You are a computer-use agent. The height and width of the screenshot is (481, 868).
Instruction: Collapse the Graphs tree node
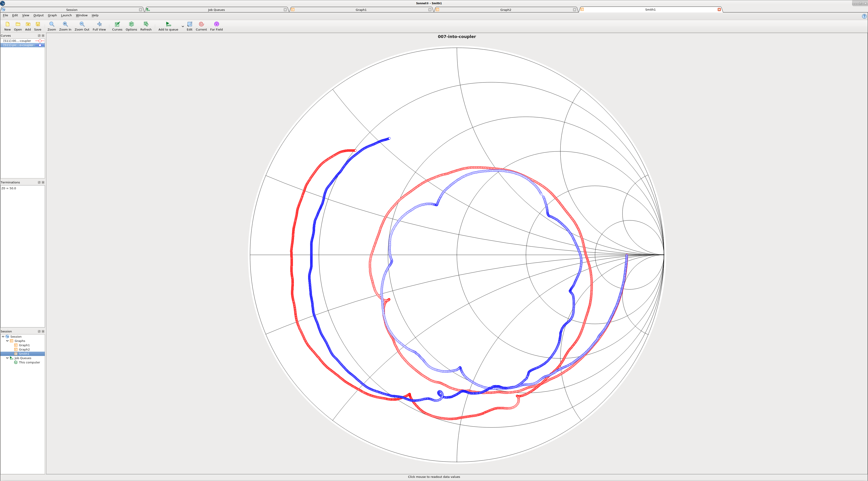[7, 341]
